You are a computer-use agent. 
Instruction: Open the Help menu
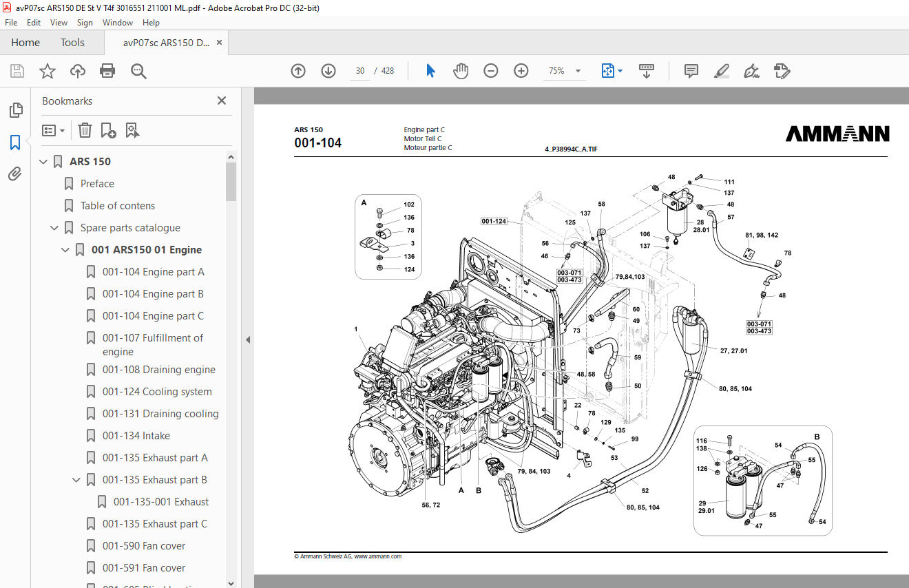151,23
